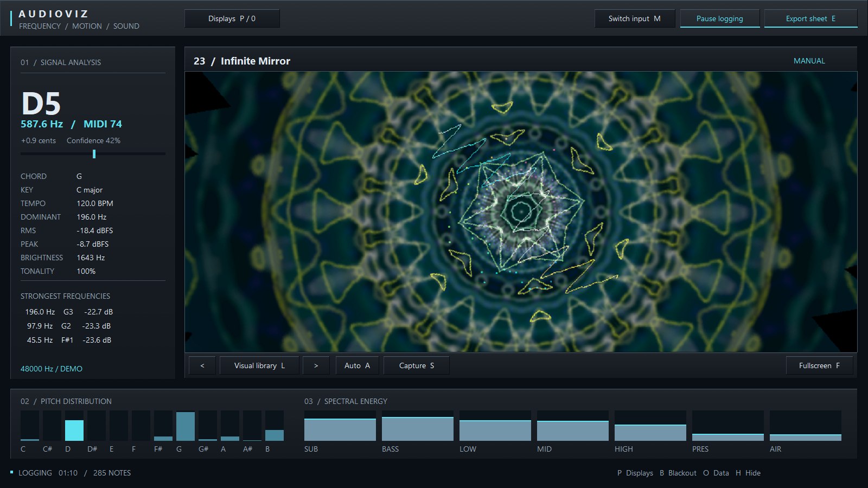The width and height of the screenshot is (868, 488).
Task: Click the cents tuning indicator bar
Action: point(93,154)
